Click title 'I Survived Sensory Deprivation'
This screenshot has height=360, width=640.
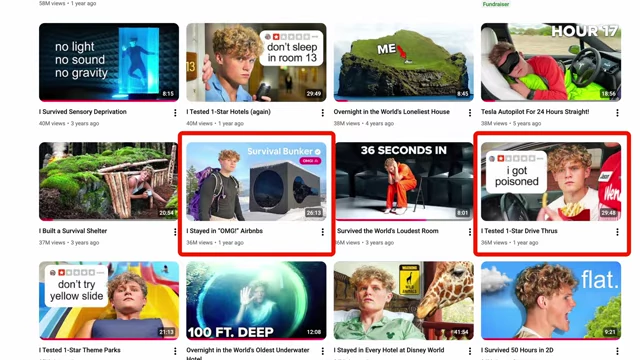point(83,112)
